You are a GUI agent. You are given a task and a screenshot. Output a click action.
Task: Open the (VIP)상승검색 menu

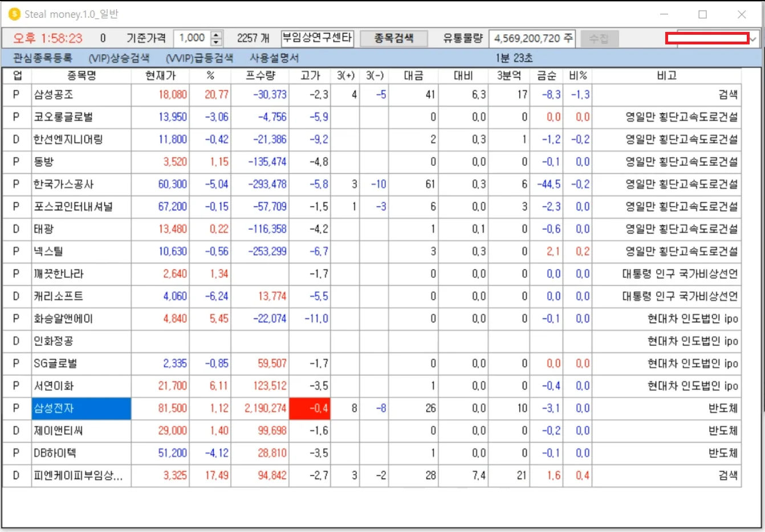pyautogui.click(x=119, y=58)
